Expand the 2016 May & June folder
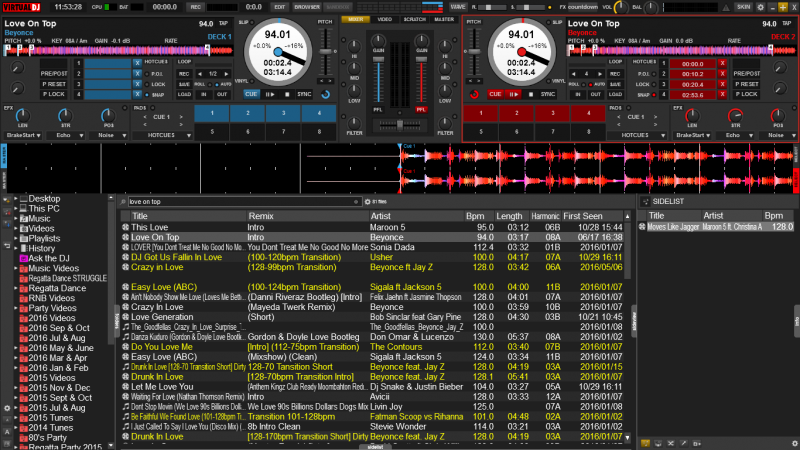 point(16,348)
